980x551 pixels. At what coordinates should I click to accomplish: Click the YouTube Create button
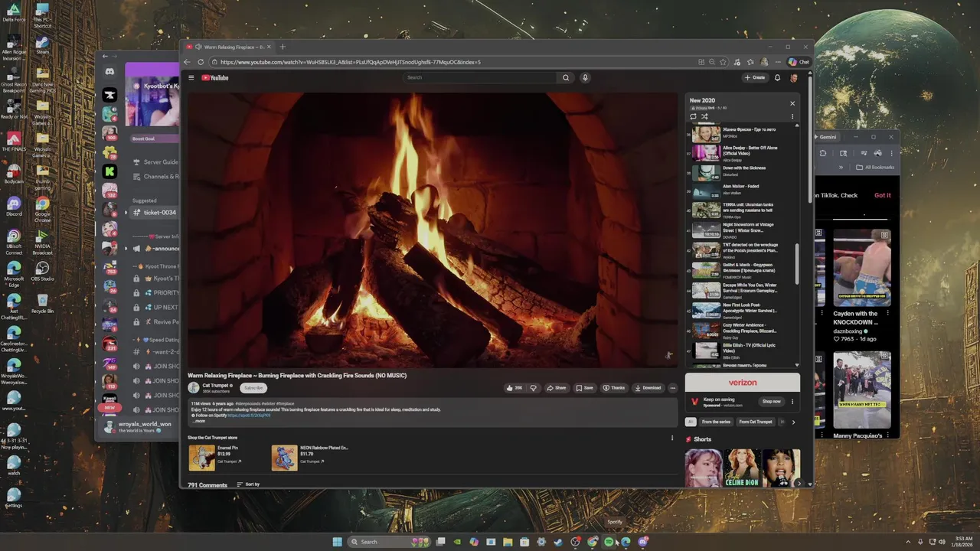[x=754, y=77]
